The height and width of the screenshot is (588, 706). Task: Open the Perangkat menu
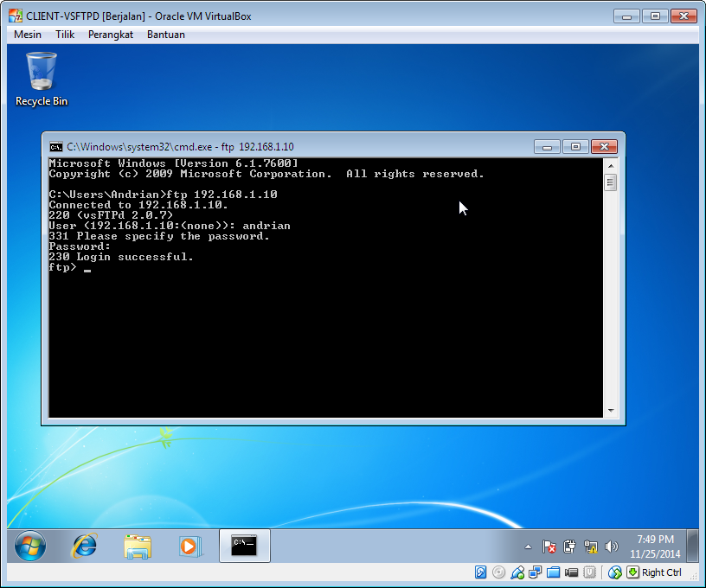coord(111,35)
